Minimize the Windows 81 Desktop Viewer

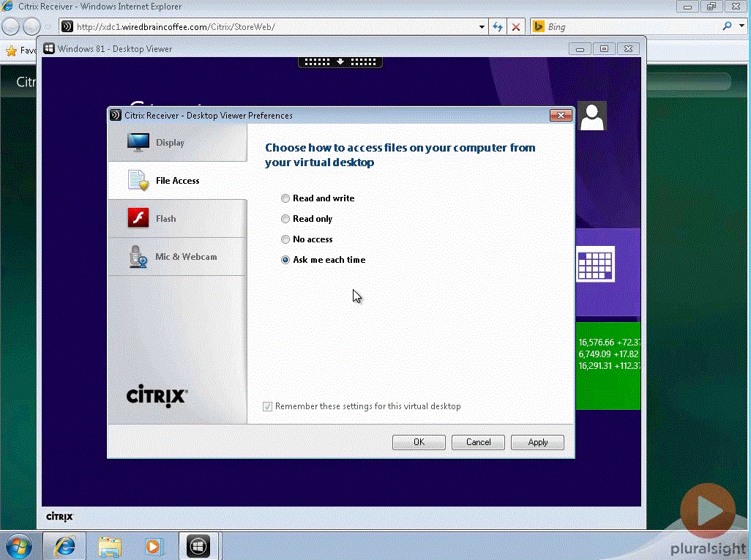580,49
